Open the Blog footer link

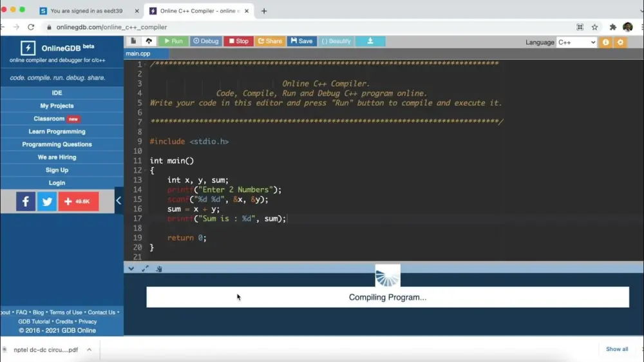(38, 312)
